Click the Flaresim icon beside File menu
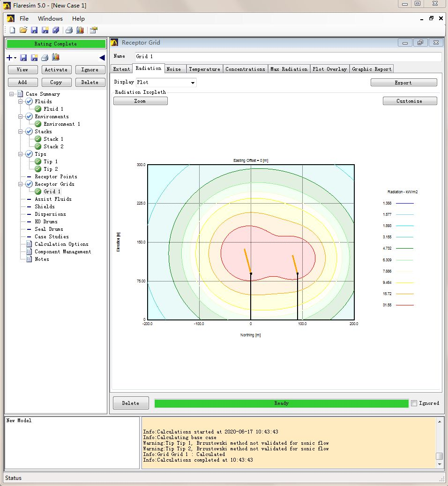The width and height of the screenshot is (448, 486). coord(10,19)
